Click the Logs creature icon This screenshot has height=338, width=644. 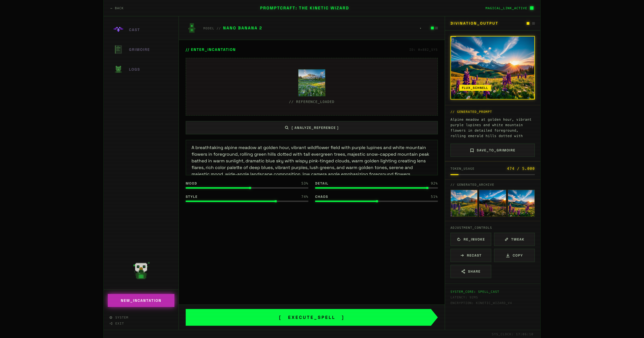click(118, 69)
